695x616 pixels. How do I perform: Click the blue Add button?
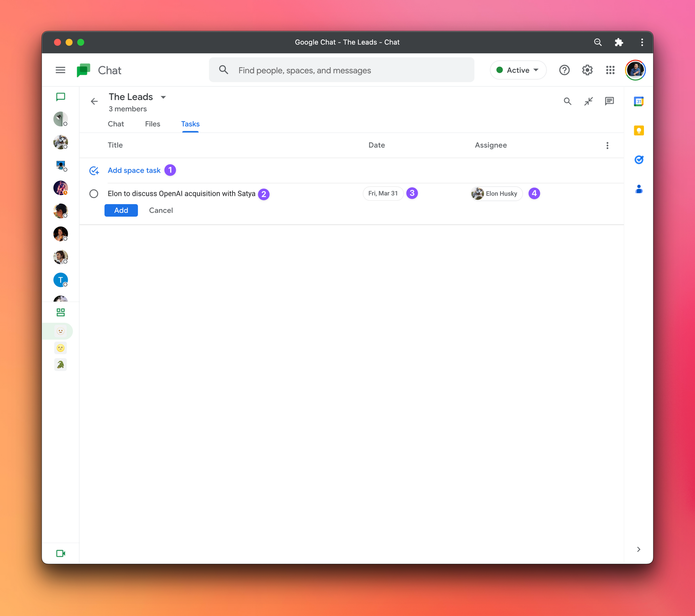click(x=121, y=210)
